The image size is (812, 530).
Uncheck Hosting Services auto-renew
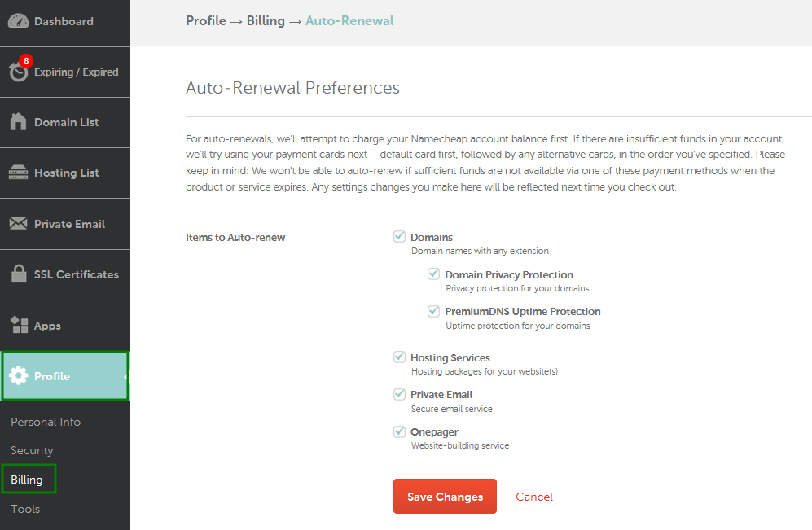click(x=399, y=357)
